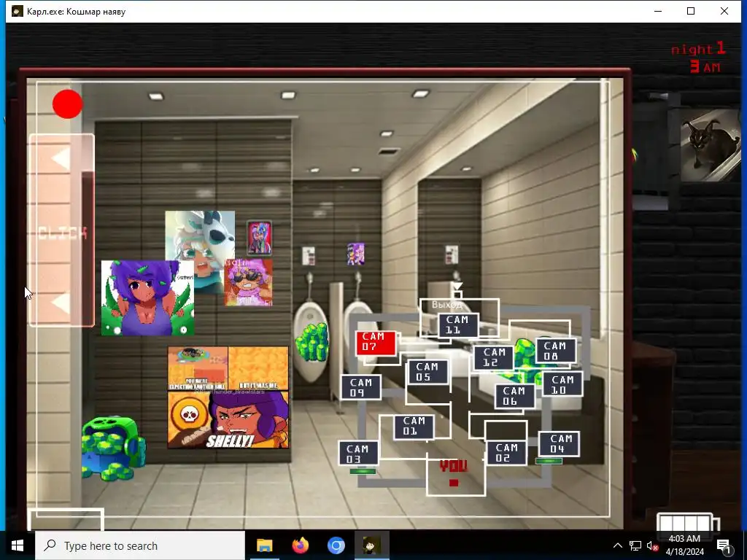The width and height of the screenshot is (747, 560).
Task: Click the muted volume tray icon
Action: (652, 545)
